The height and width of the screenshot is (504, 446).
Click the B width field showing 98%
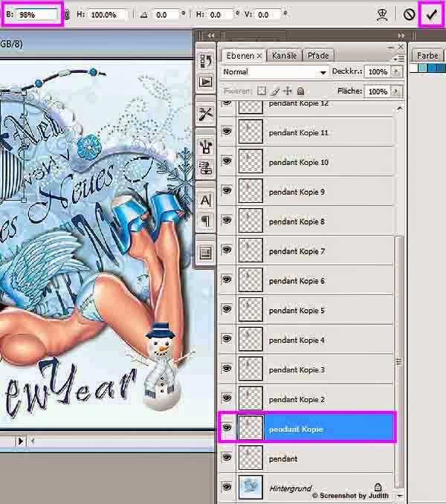click(x=37, y=15)
